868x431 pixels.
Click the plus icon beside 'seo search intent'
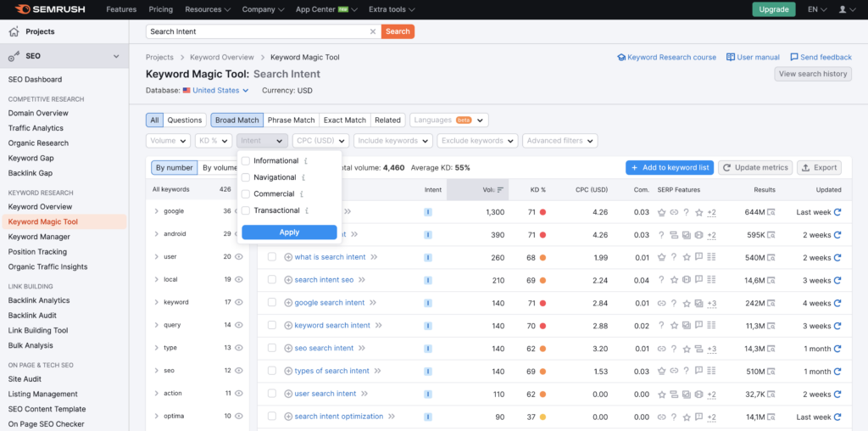288,348
